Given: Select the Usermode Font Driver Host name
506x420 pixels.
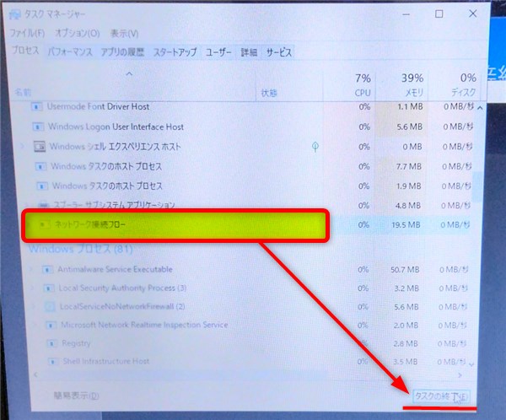Looking at the screenshot, I should pos(98,106).
